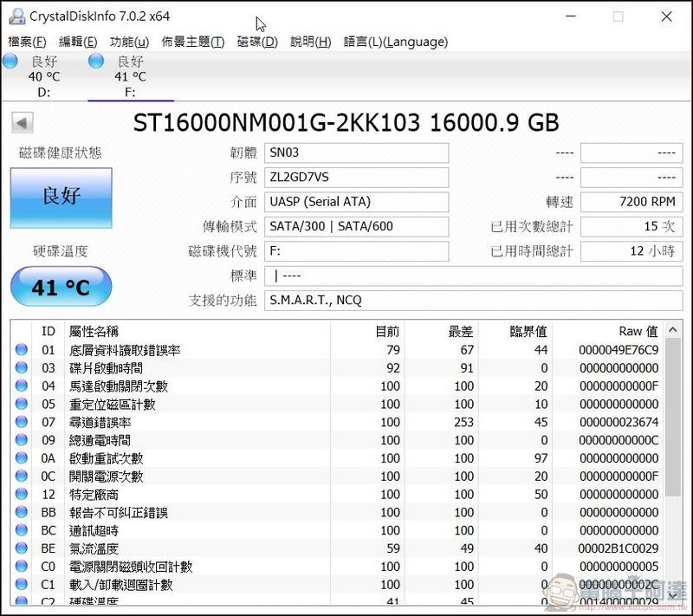Viewport: 693px width, 616px height.
Task: Click the F: drive blue status orb
Action: 96,61
